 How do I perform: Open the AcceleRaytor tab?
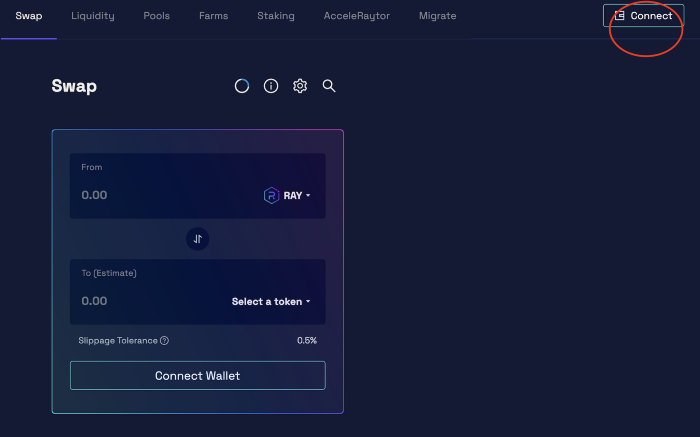357,16
